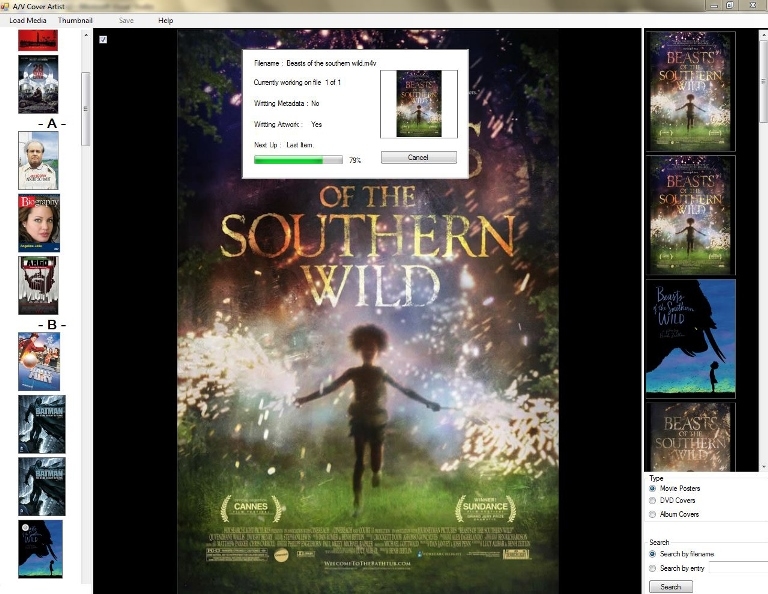768x594 pixels.
Task: Focus the Search by entry text field
Action: 738,568
